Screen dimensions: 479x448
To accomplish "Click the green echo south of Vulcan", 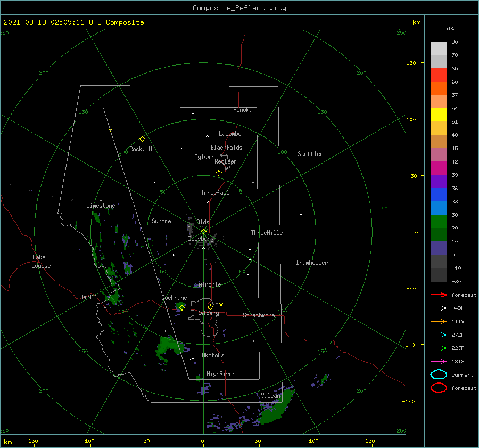I will [275, 408].
